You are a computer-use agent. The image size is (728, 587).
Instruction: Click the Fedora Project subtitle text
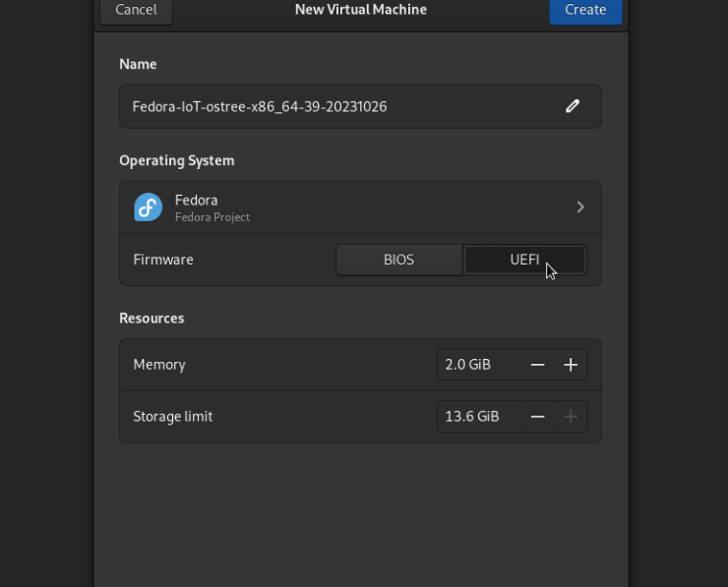[x=212, y=217]
